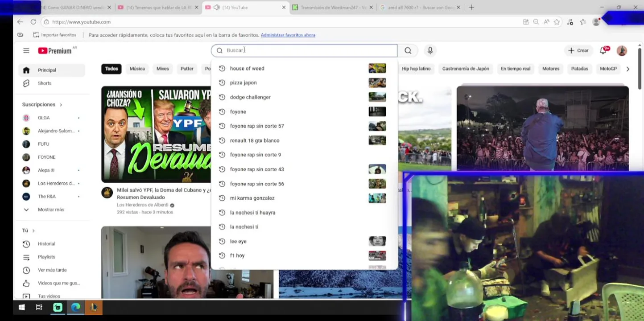Open the YouTube hamburger guide menu

[x=26, y=51]
